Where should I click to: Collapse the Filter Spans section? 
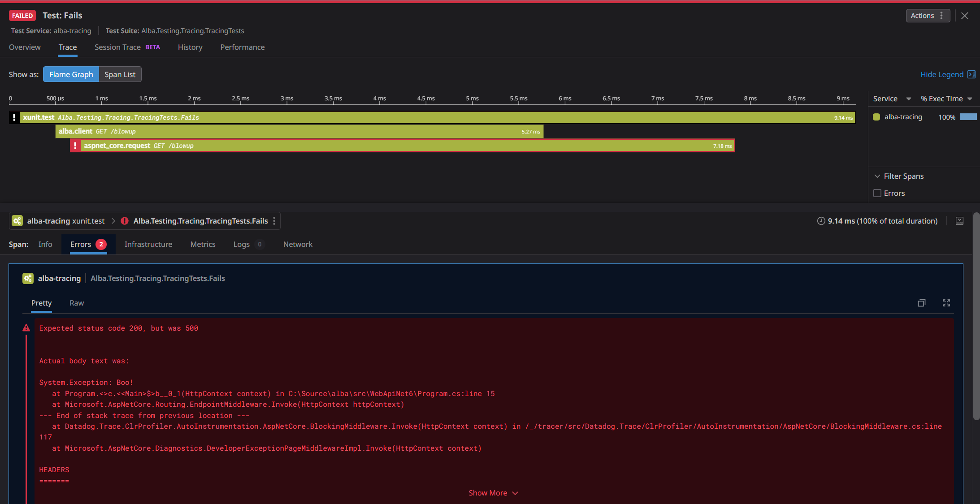pyautogui.click(x=877, y=176)
